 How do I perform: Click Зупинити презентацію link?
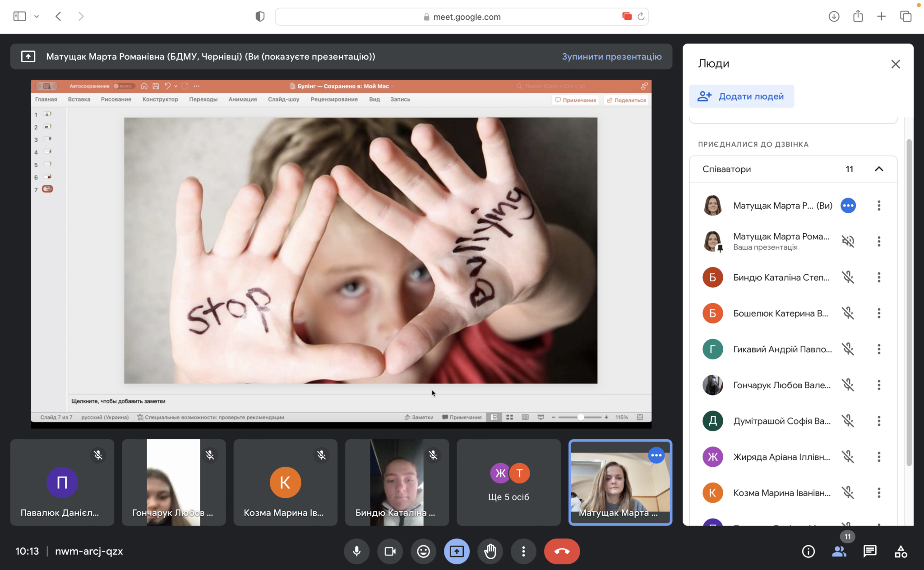611,56
